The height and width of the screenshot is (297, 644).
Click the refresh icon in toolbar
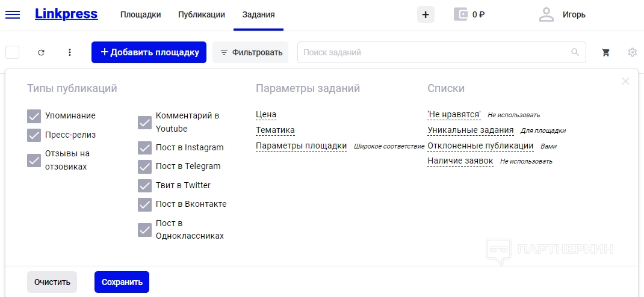[41, 52]
